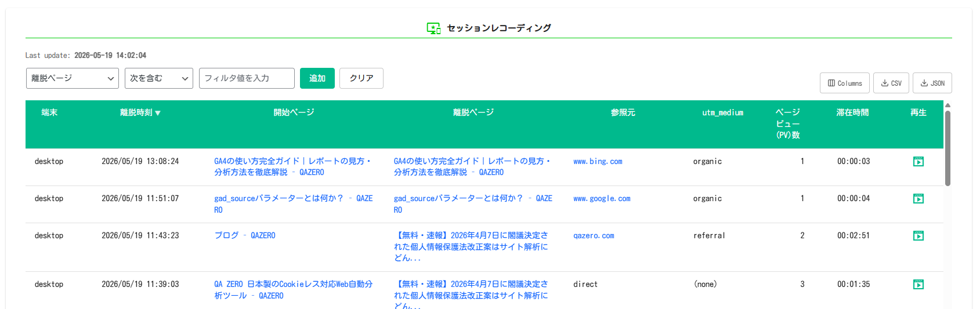Screen dimensions: 980x309
Task: Select the 2026/05/19 13:08:24 timestamp cell
Action: [x=140, y=161]
